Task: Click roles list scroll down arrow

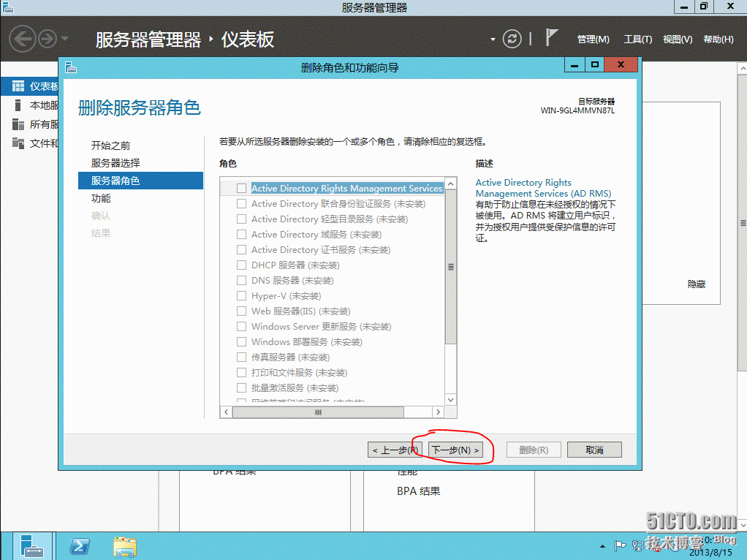Action: [451, 399]
